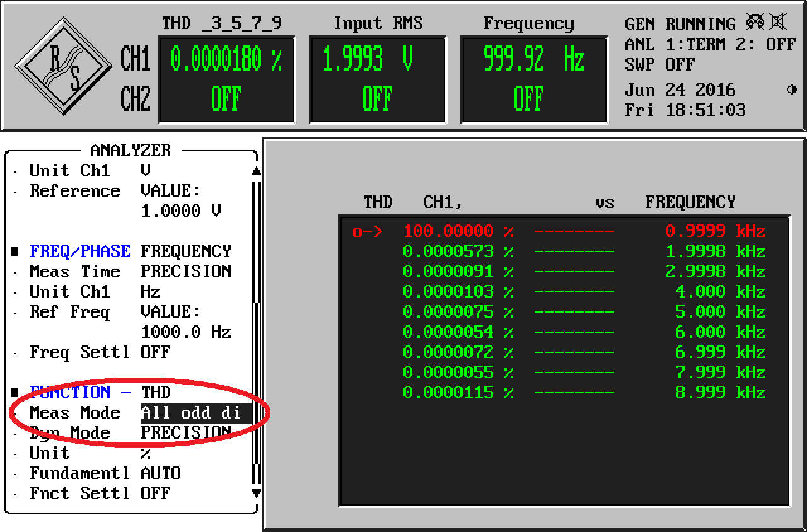This screenshot has height=532, width=807.
Task: Click the frequency 2.9998 kHz
Action: (x=716, y=272)
